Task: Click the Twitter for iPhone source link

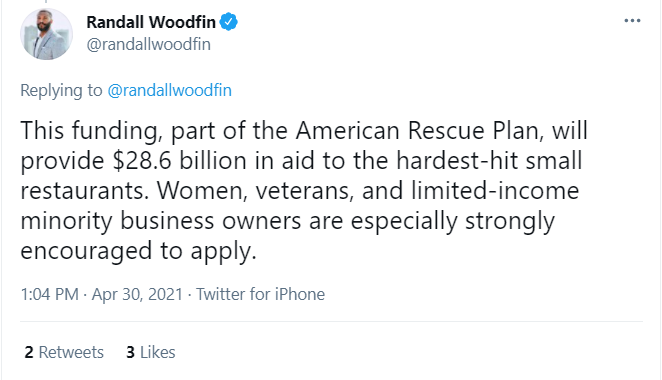Action: [260, 294]
